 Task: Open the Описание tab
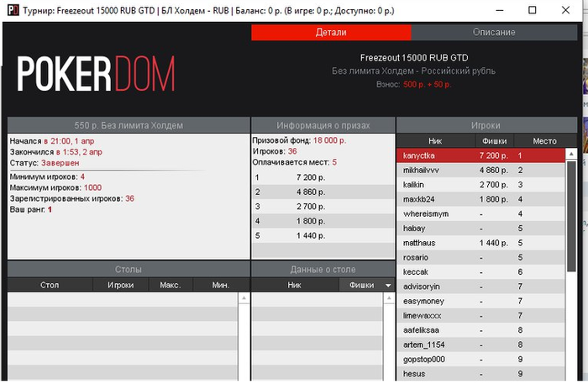coord(494,32)
